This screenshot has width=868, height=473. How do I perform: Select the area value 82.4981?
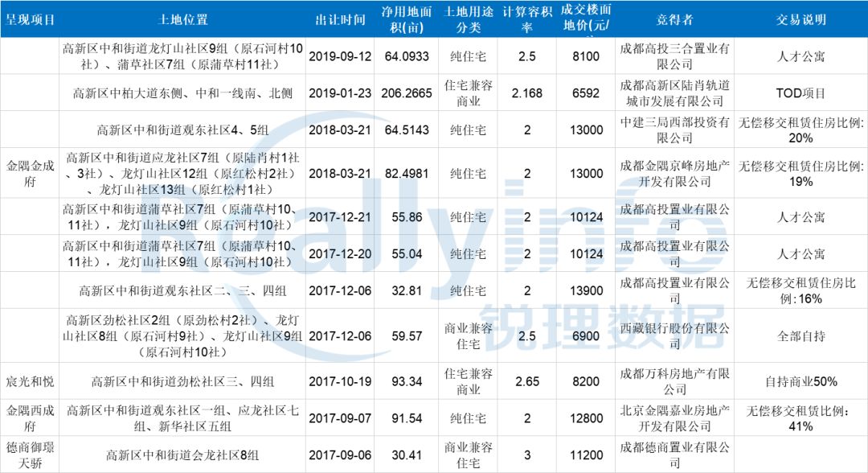coord(407,174)
